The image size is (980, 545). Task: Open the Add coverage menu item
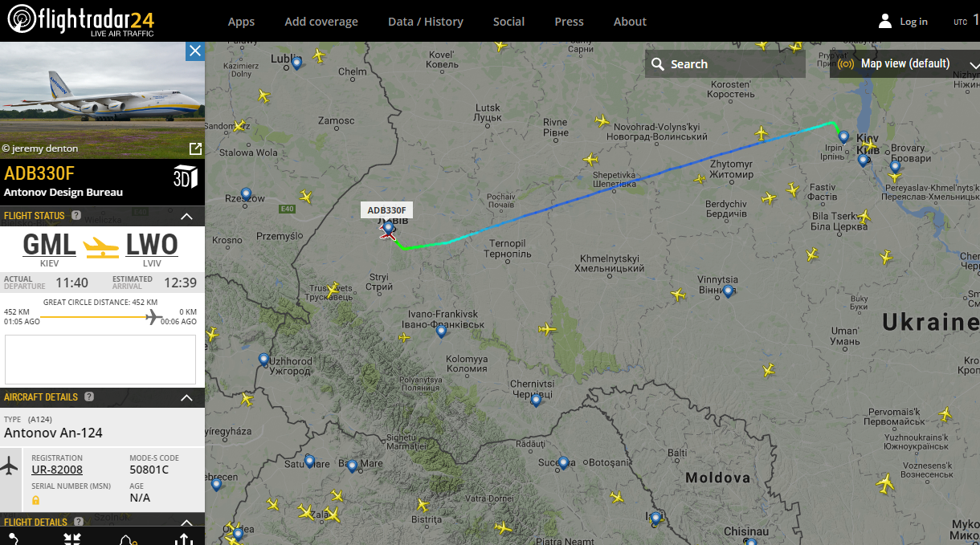tap(321, 22)
